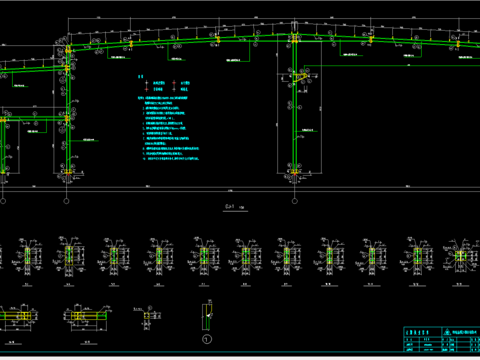The height and width of the screenshot is (360, 480).
Task: Click the white legend symbol in top row
Action: tap(146, 83)
